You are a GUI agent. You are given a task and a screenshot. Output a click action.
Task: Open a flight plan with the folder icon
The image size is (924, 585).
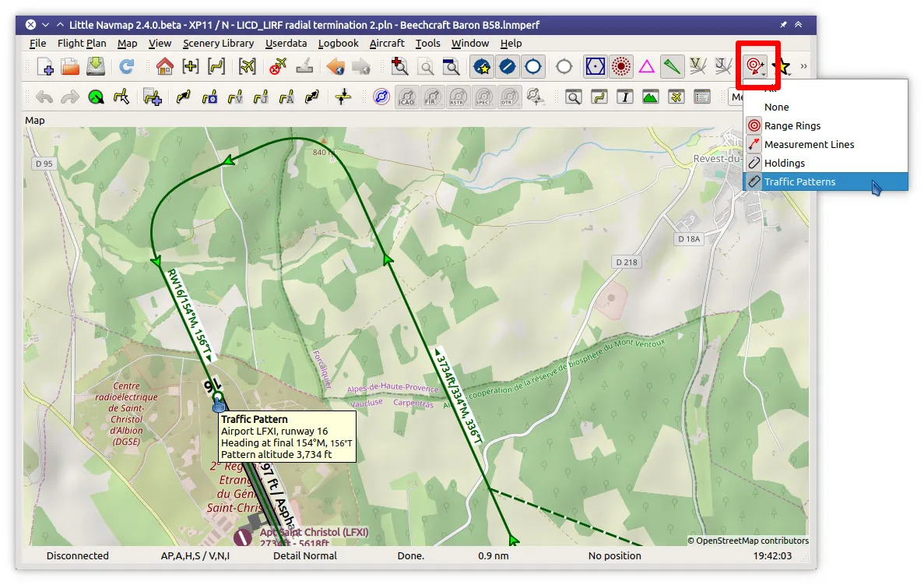[x=70, y=67]
